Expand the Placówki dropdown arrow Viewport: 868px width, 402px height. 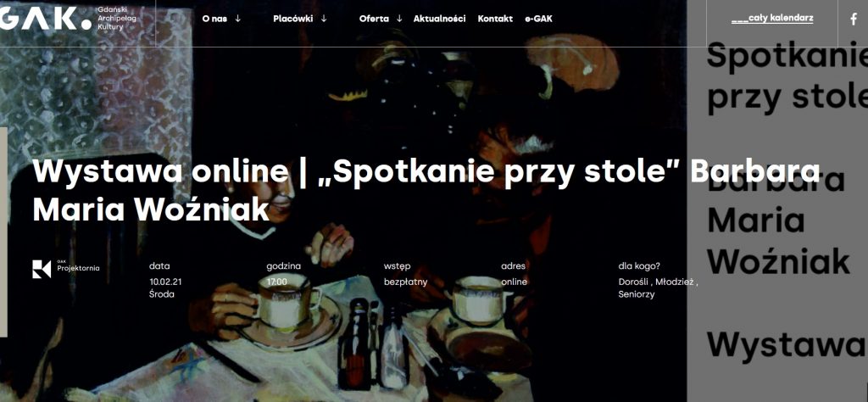click(324, 19)
